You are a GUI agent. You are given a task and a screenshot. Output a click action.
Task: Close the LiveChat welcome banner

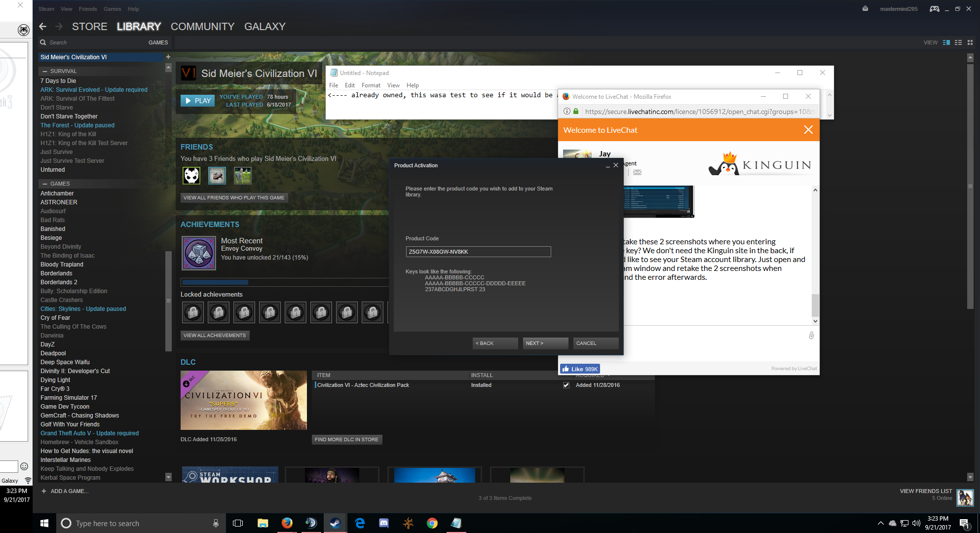(808, 130)
